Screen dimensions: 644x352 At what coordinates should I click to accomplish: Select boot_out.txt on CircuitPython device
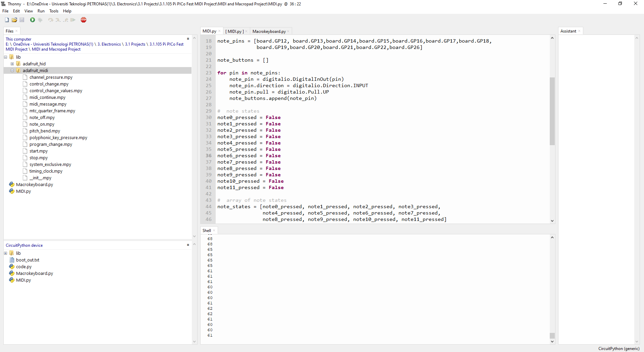pos(28,260)
